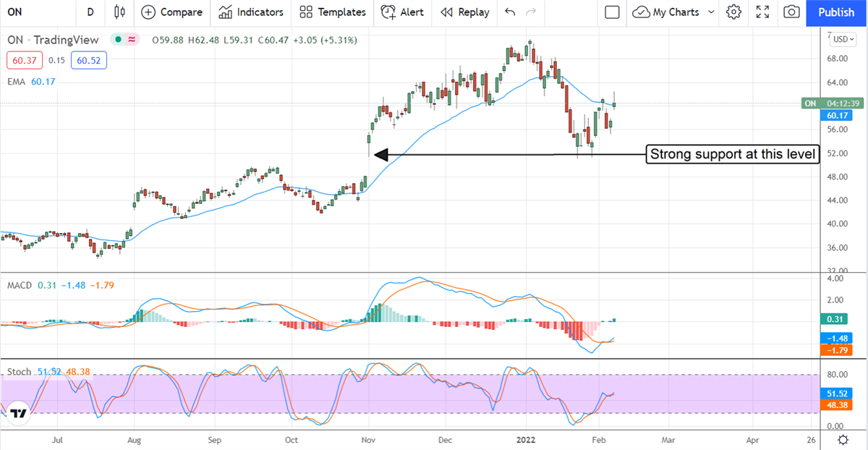Click the 0.15 spread value
Screen dimensions: 868x450
point(56,60)
